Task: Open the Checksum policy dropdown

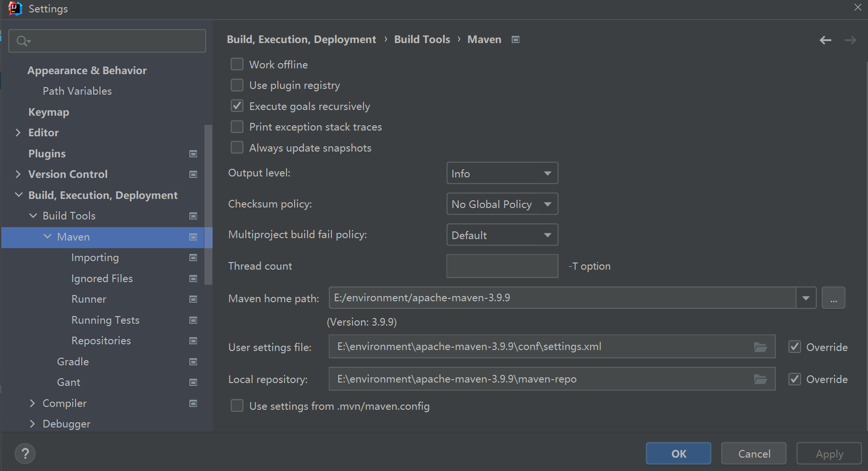Action: [502, 204]
